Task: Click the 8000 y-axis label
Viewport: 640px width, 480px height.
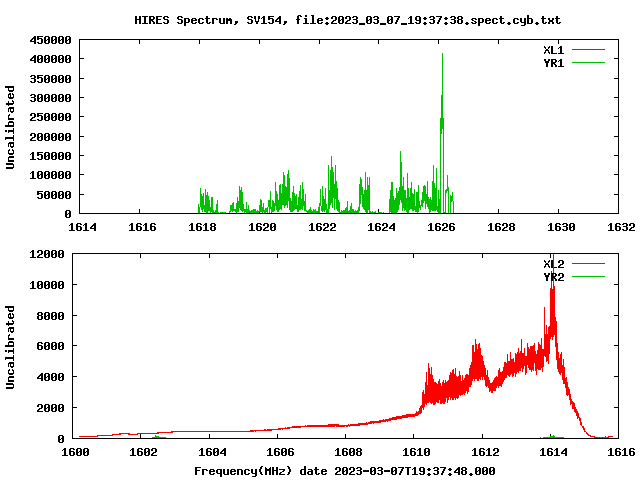Action: 51,316
